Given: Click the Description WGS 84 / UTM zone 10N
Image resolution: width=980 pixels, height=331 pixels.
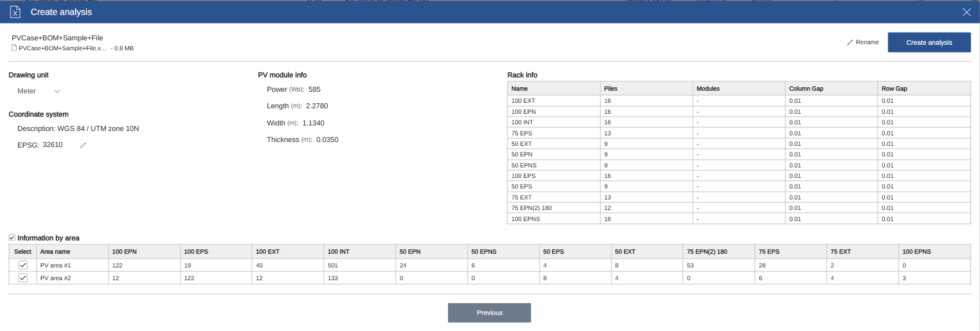Looking at the screenshot, I should [x=78, y=129].
